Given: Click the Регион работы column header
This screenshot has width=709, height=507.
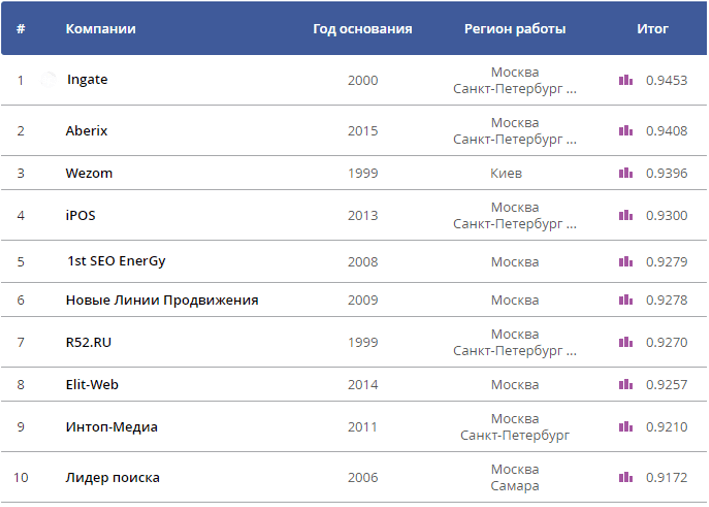Looking at the screenshot, I should click(514, 29).
